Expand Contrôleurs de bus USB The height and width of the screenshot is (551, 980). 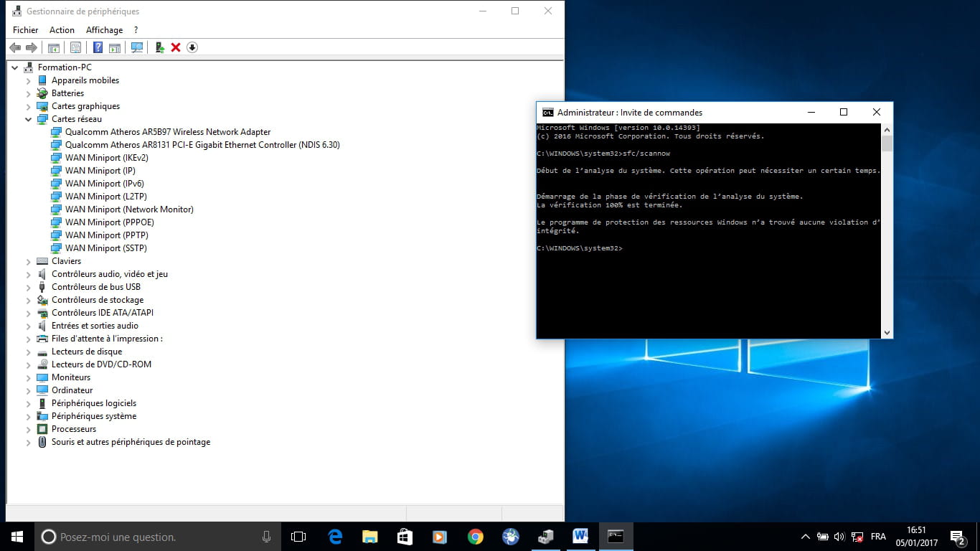29,287
